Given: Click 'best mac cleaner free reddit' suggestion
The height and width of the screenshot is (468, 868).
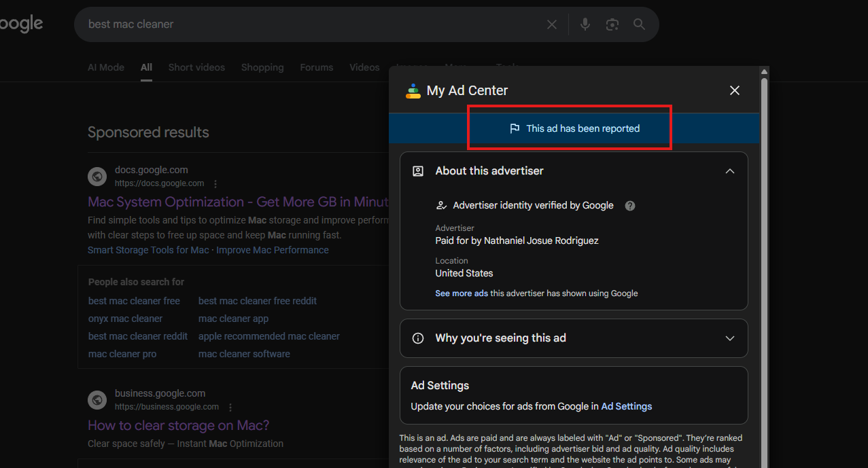Looking at the screenshot, I should pos(257,301).
